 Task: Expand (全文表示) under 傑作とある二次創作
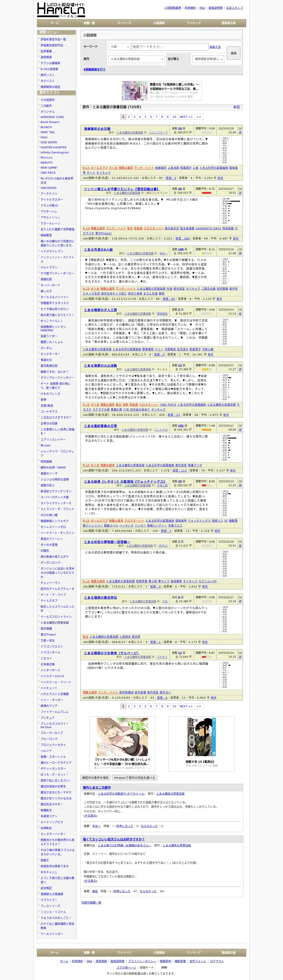click(x=90, y=816)
